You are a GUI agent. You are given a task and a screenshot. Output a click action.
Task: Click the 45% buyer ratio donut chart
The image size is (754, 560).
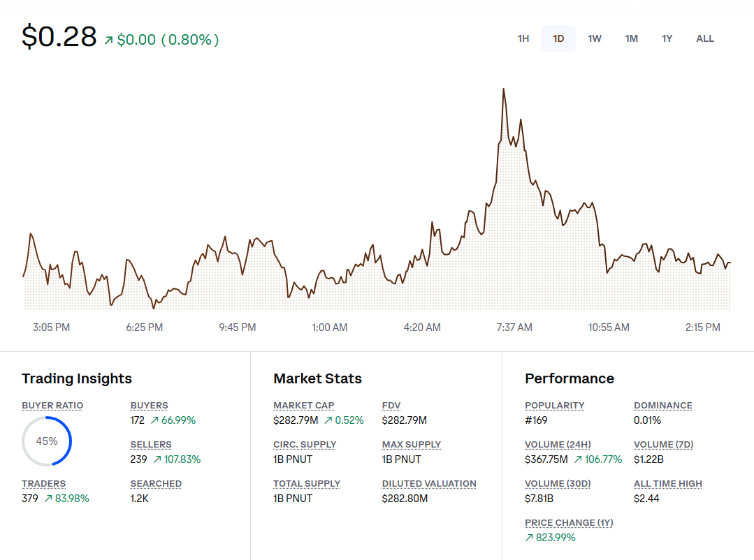coord(47,441)
